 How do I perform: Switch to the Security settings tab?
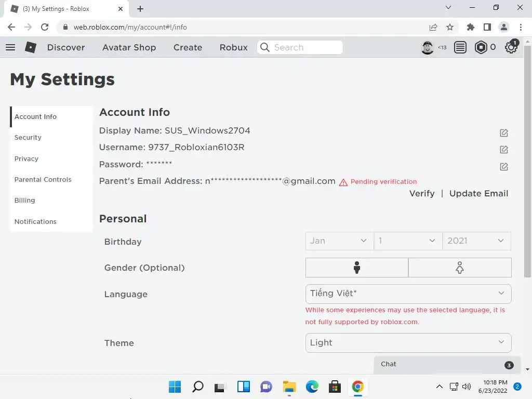point(51,137)
